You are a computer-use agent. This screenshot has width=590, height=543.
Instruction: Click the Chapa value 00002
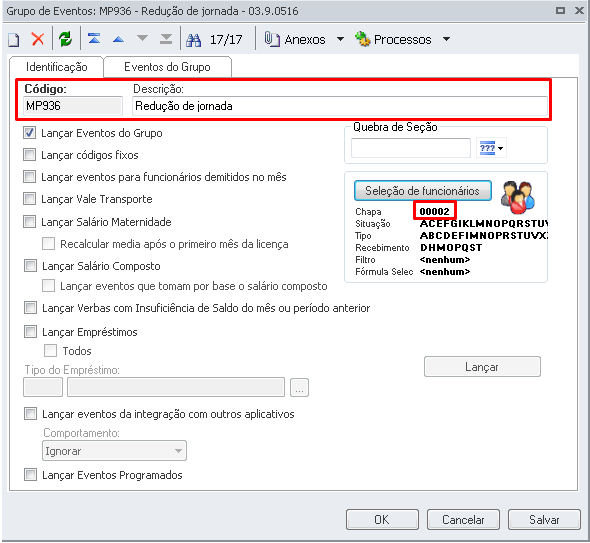click(435, 211)
